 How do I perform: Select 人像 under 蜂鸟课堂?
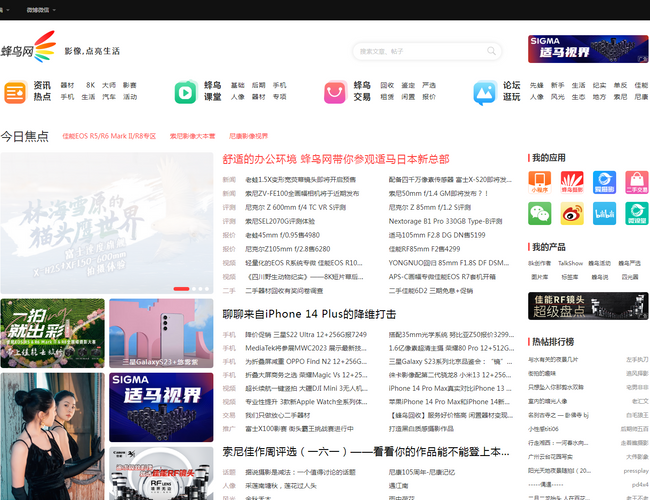[238, 97]
